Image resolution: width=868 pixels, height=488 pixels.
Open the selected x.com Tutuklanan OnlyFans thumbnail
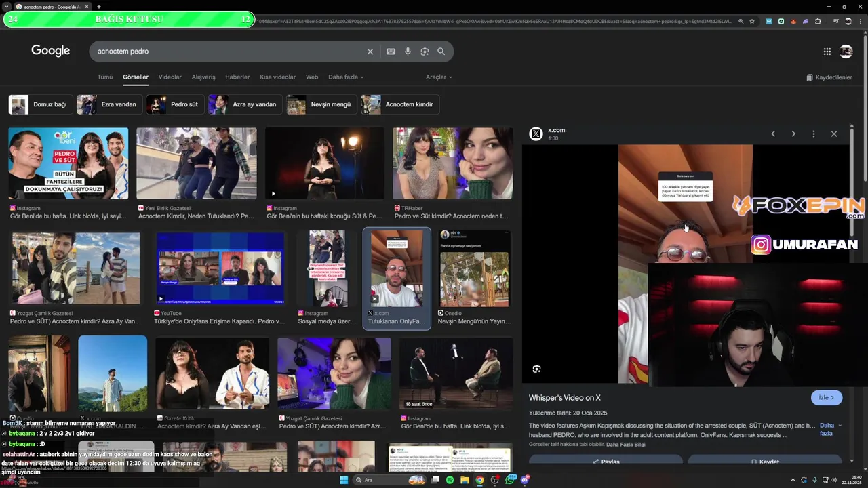coord(397,268)
